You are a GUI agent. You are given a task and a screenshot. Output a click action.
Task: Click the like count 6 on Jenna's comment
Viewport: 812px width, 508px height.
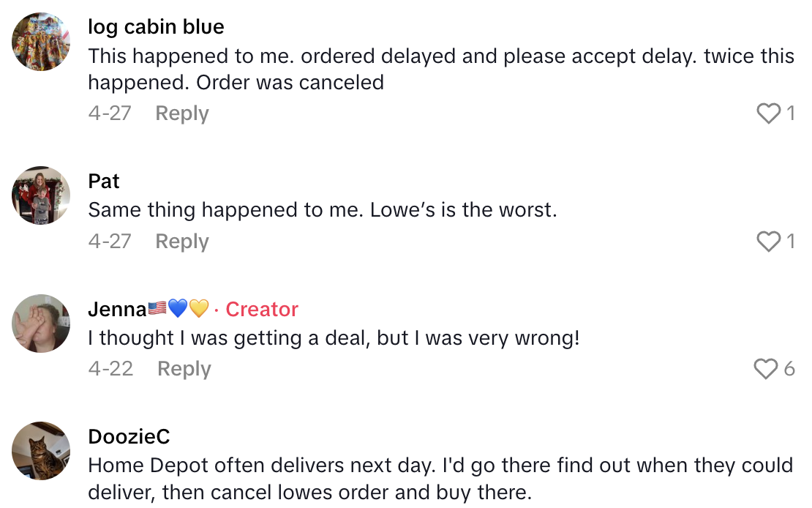tap(789, 369)
